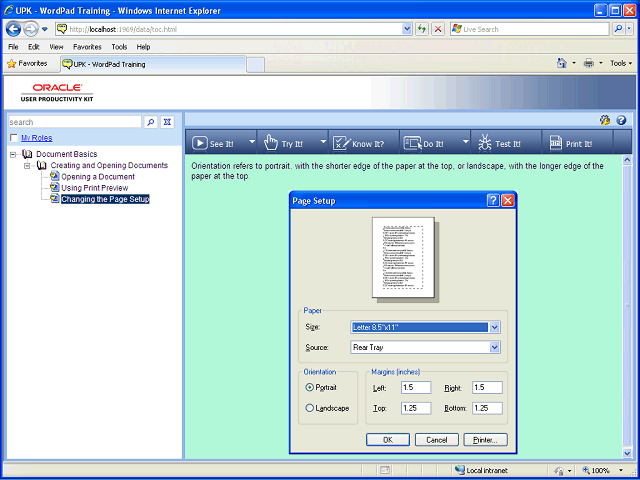Click the UPK search text field
Image resolution: width=640 pixels, height=480 pixels.
[75, 122]
